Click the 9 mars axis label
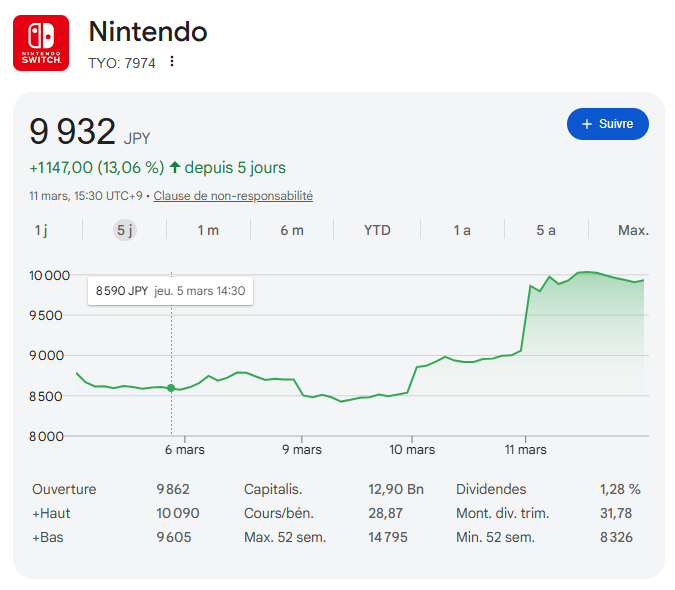The height and width of the screenshot is (590, 675). point(302,450)
